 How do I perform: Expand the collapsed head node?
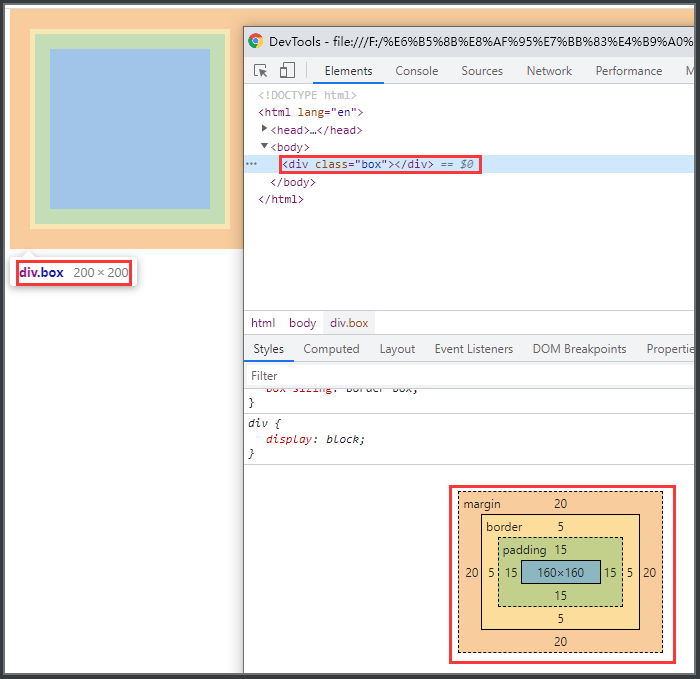pos(264,129)
